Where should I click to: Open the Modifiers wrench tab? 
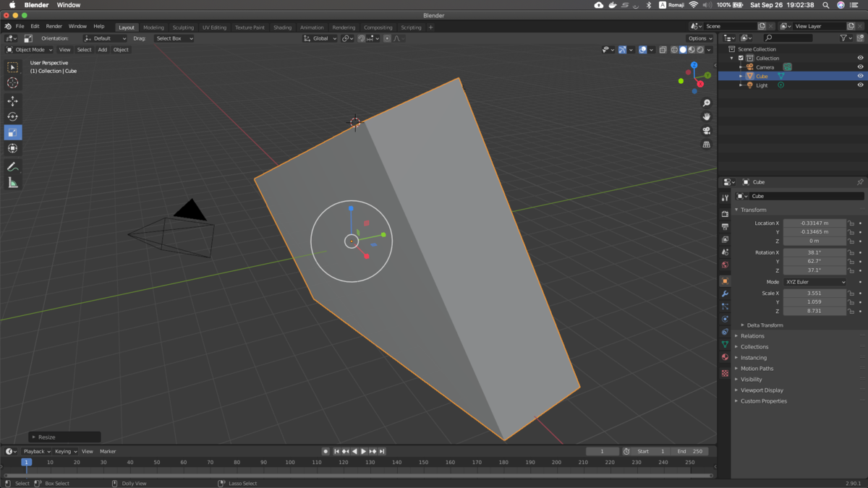(725, 294)
